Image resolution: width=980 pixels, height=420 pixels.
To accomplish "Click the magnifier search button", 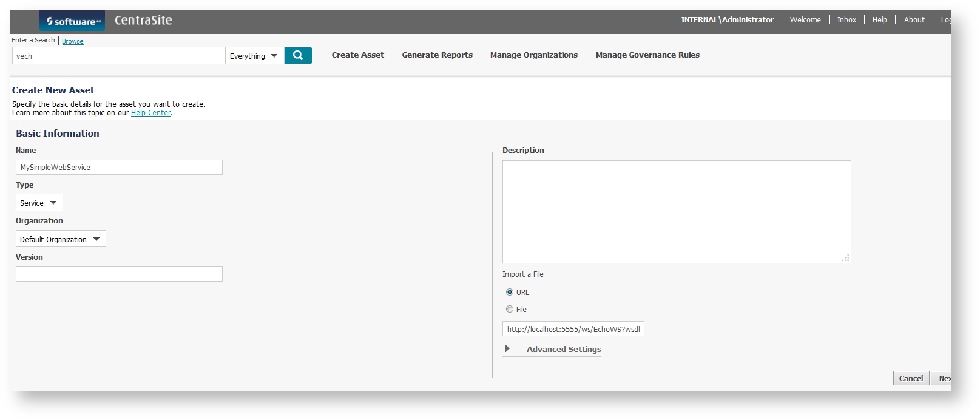I will click(298, 55).
